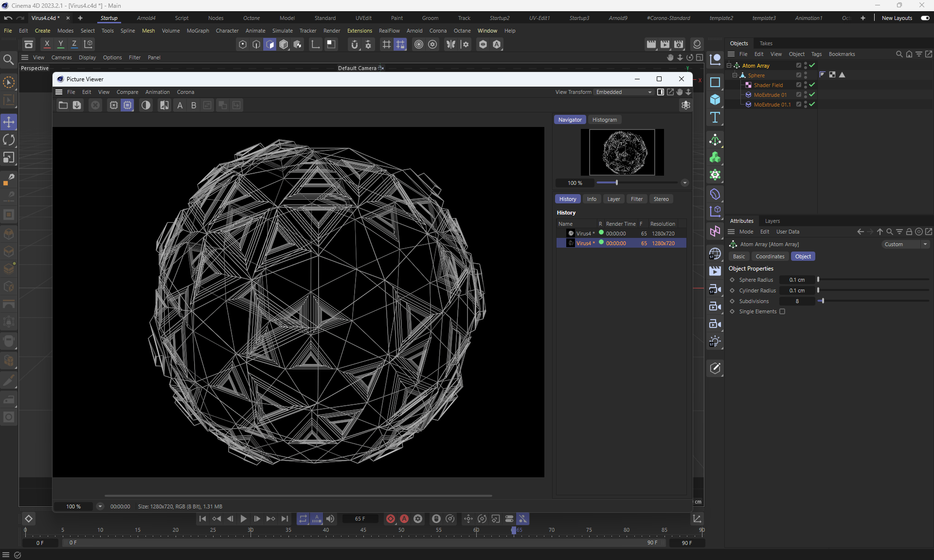Viewport: 934px width, 560px height.
Task: Enable the Single Elements checkbox
Action: (782, 311)
